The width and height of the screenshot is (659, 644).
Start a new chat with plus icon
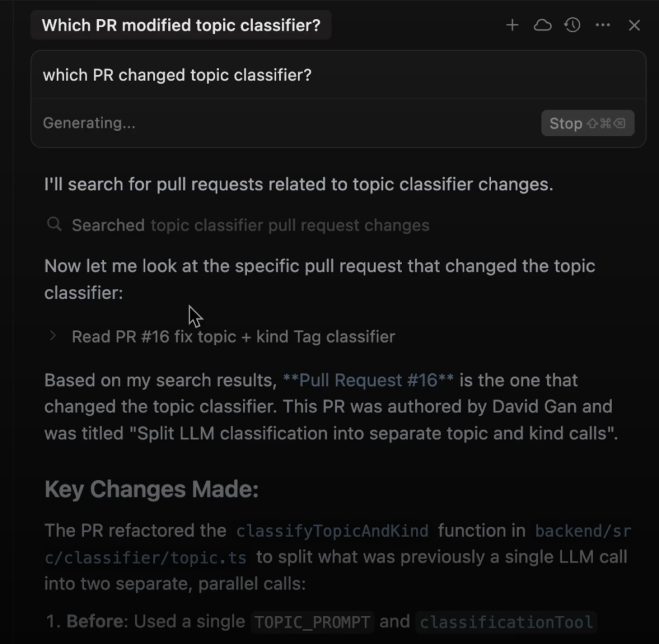tap(512, 25)
